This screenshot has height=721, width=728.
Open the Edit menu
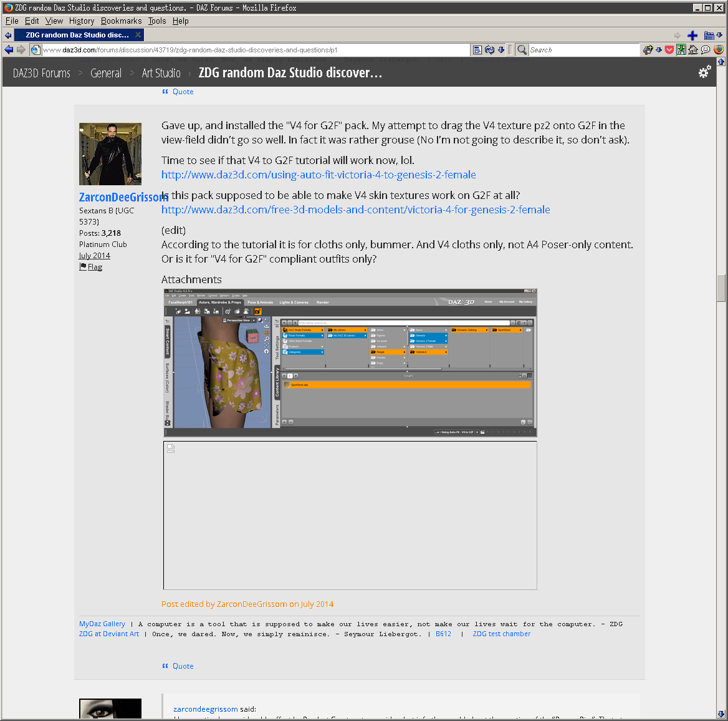[x=32, y=21]
